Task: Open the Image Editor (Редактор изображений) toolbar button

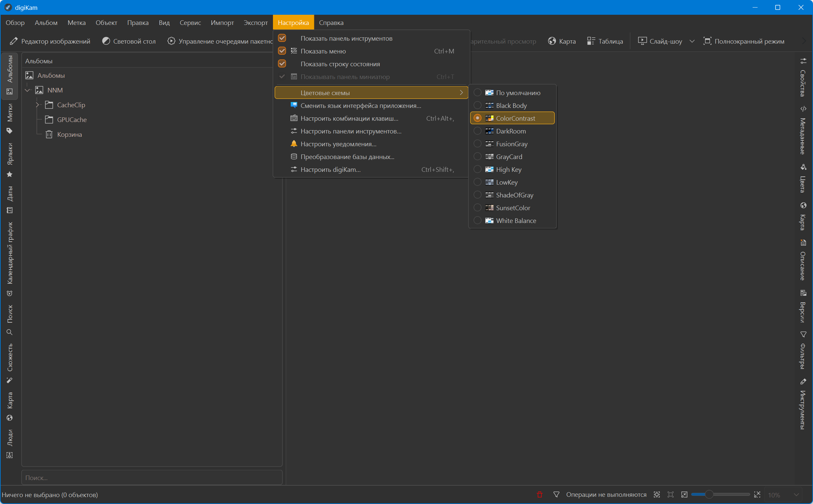Action: (x=50, y=41)
